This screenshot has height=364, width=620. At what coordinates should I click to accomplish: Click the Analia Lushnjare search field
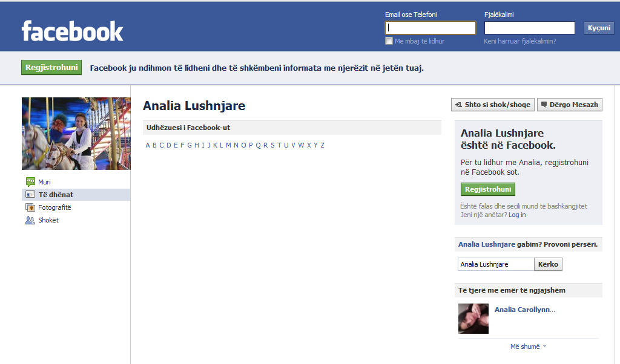(x=496, y=264)
